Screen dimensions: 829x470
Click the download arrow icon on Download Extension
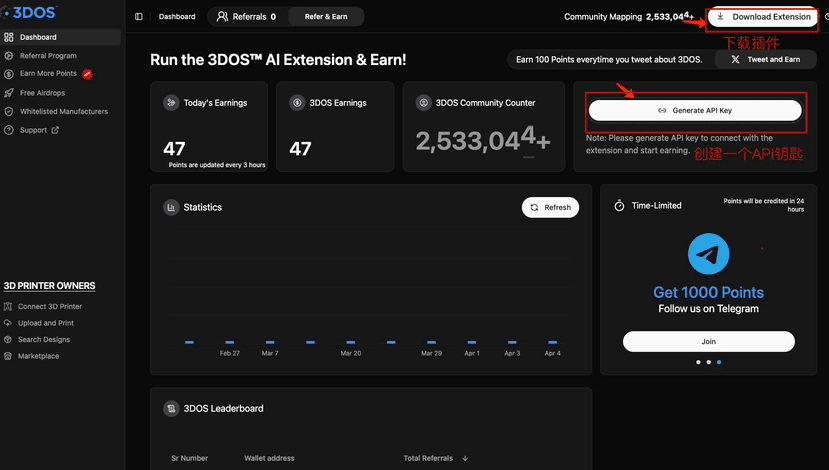(720, 16)
